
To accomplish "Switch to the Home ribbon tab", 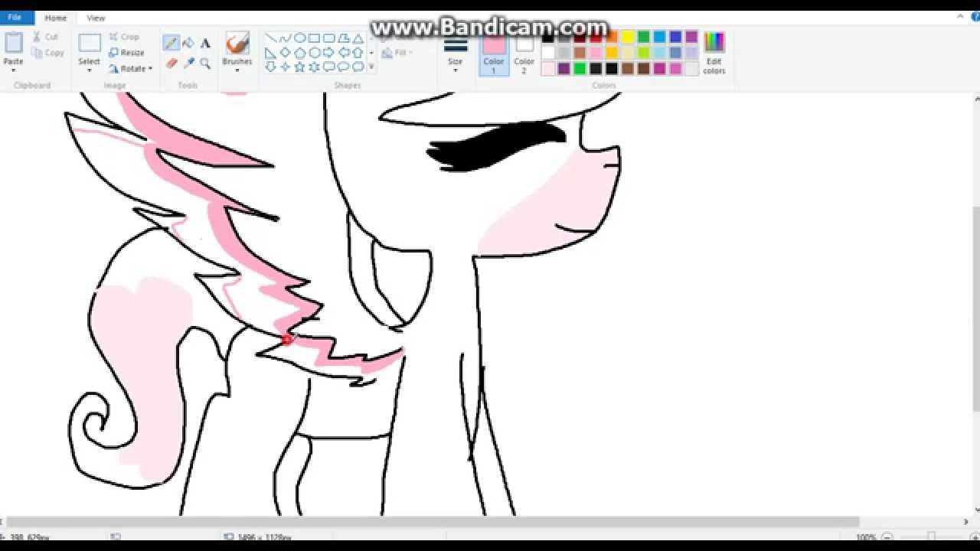I will pos(55,18).
